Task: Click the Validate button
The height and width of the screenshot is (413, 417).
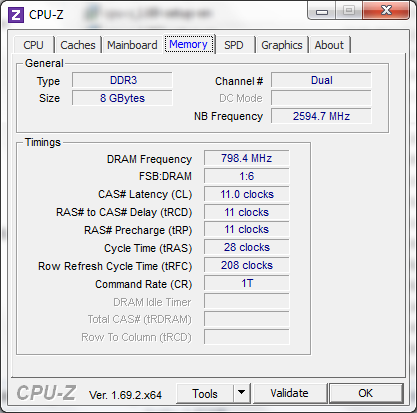Action: tap(289, 393)
